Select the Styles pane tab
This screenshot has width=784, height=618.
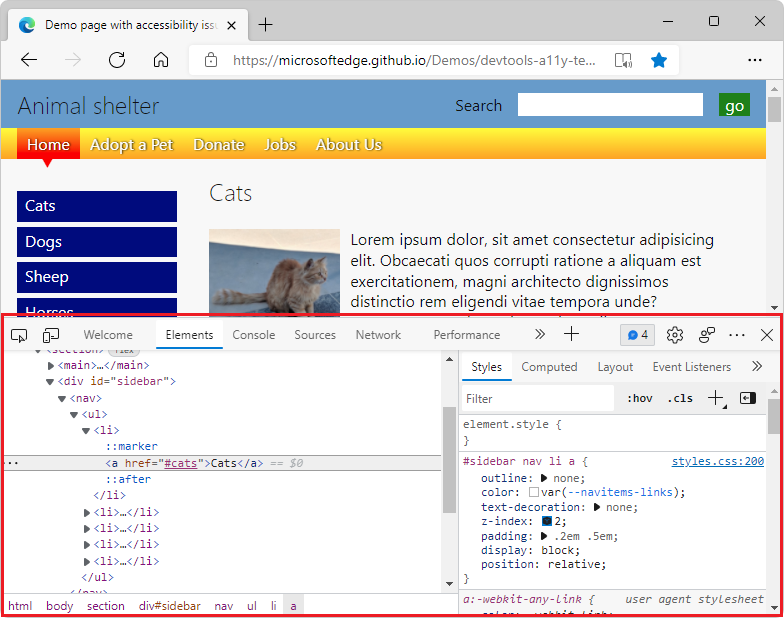[x=486, y=367]
